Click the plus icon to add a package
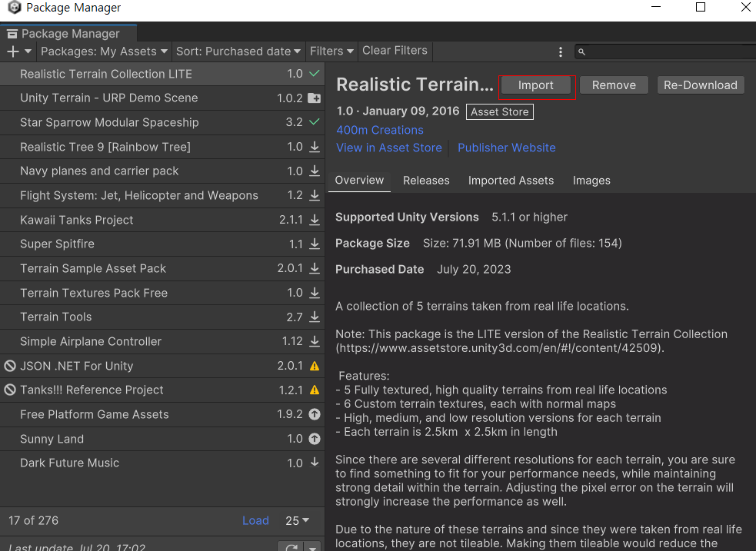This screenshot has width=756, height=551. 13,51
